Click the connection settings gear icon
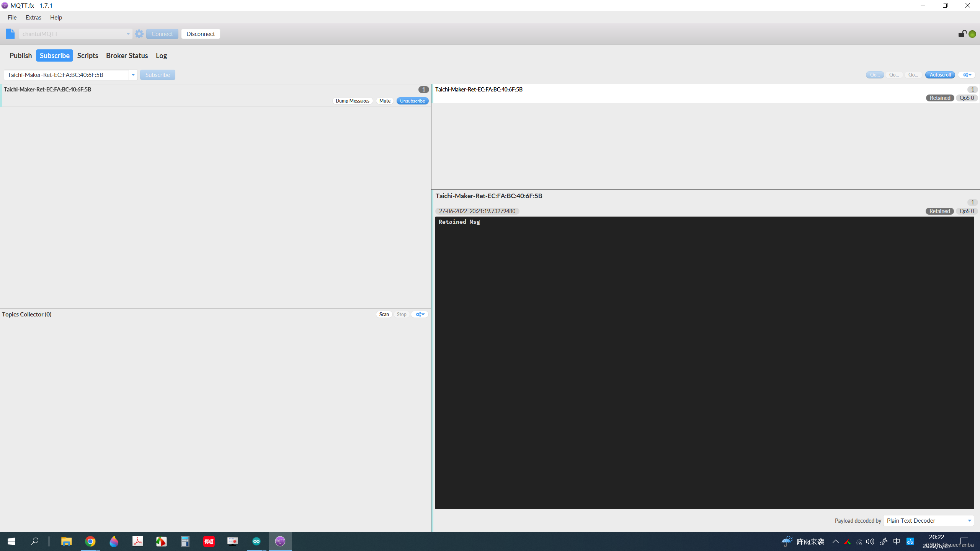 [139, 34]
